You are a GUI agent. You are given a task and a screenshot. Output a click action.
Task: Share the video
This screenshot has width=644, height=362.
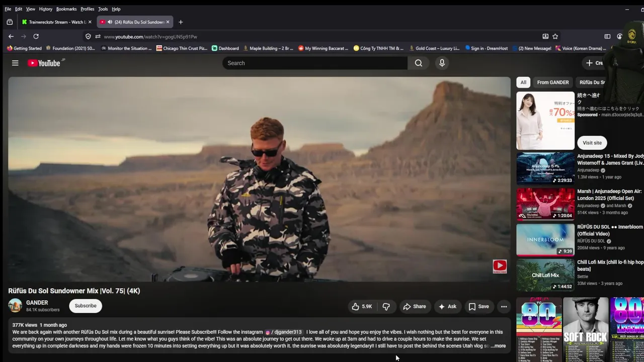(415, 306)
